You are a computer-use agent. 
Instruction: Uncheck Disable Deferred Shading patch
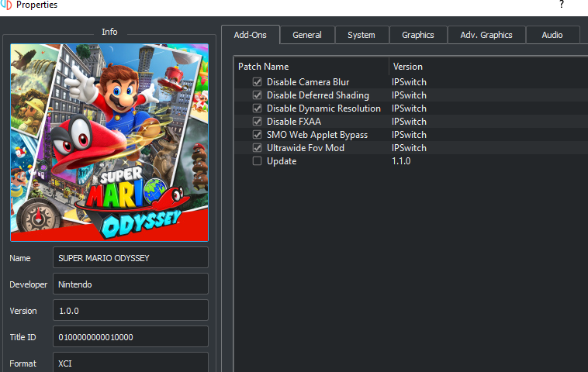pos(257,95)
